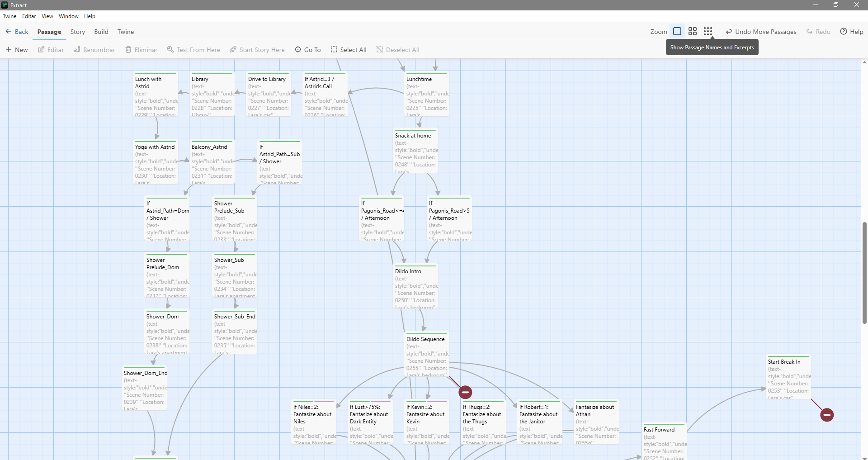Screen dimensions: 868x460
Task: Switch to the Build tab
Action: click(x=101, y=32)
